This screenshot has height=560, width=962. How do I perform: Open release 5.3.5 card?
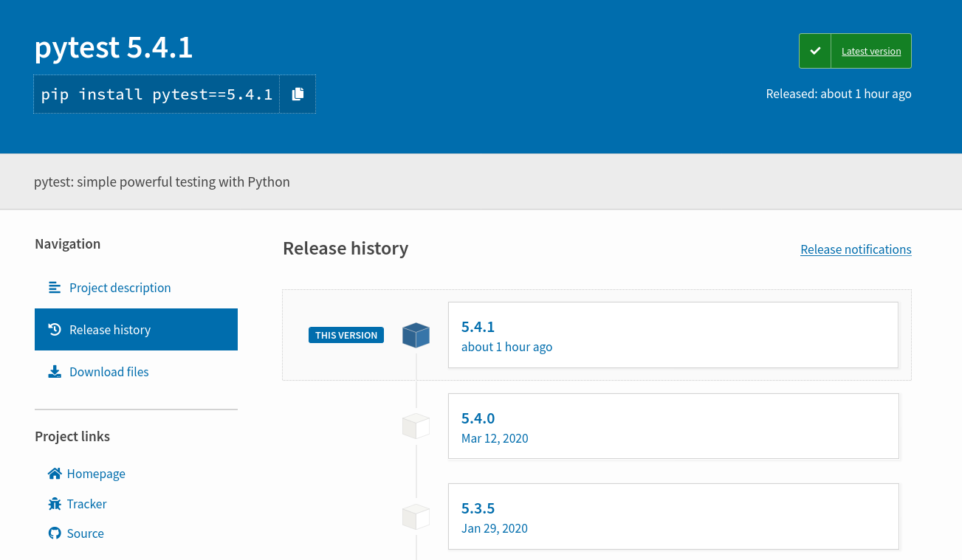673,516
